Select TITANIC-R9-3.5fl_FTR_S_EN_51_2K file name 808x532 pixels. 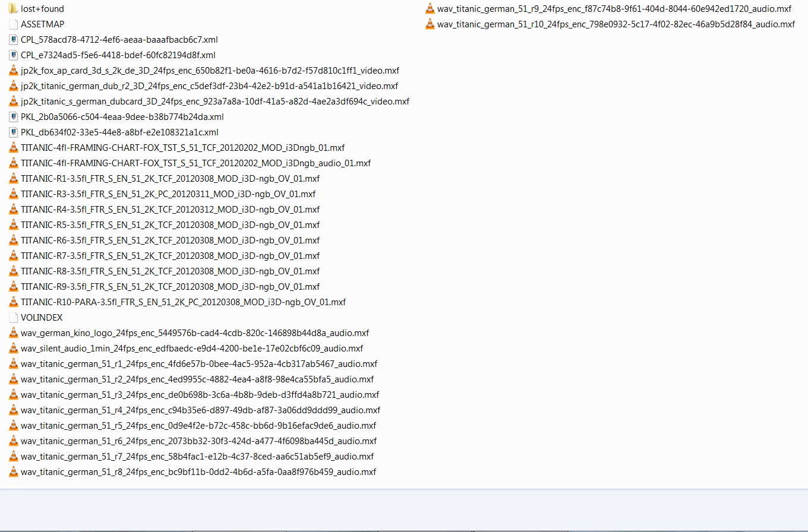[x=170, y=287]
